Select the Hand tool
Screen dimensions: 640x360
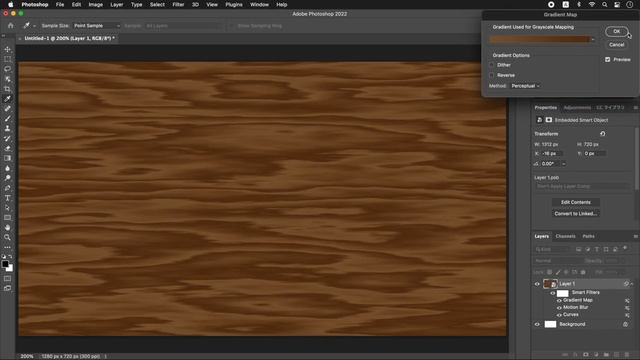point(7,227)
